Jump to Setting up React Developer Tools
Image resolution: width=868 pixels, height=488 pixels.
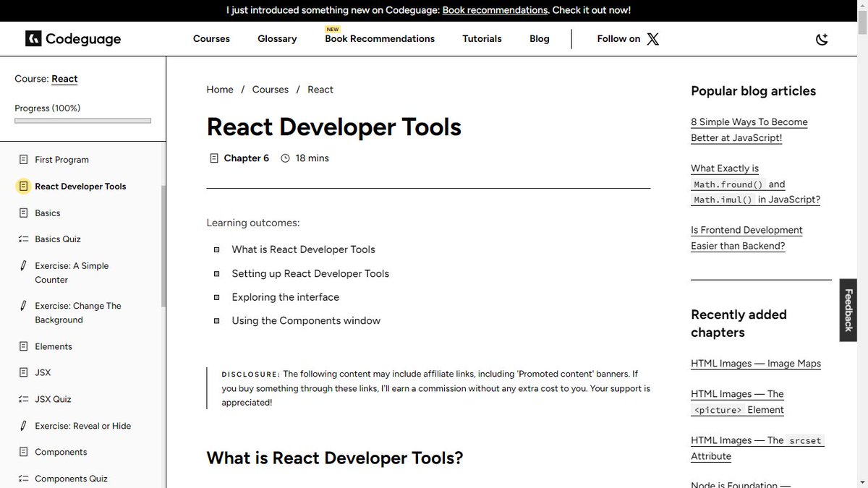click(x=310, y=273)
